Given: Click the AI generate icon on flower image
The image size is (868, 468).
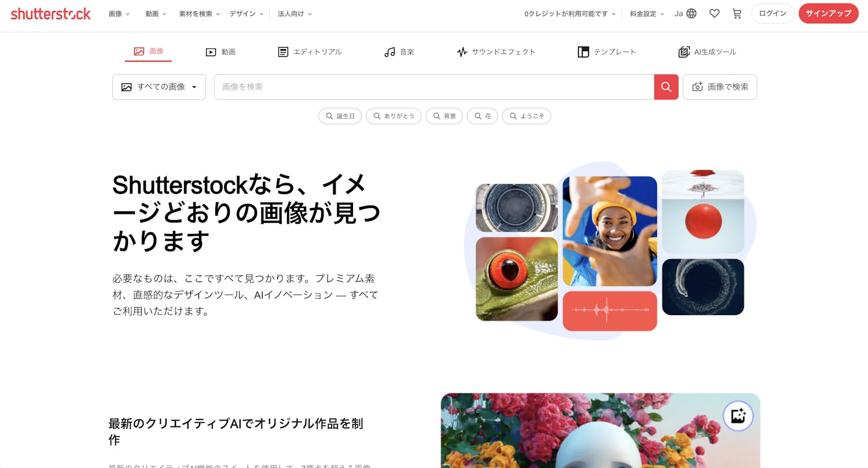Looking at the screenshot, I should pyautogui.click(x=738, y=416).
